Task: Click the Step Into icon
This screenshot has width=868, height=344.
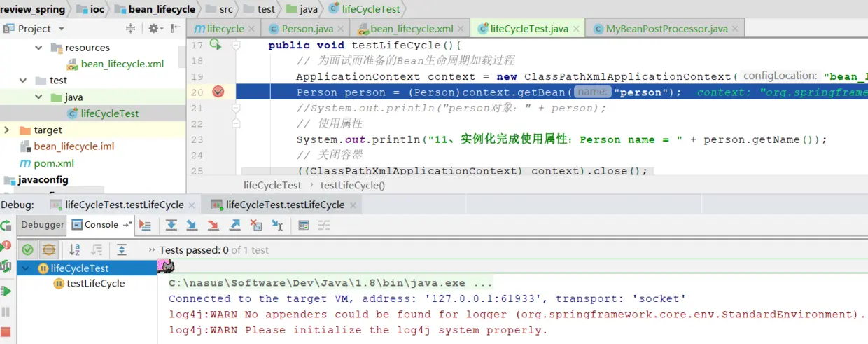Action: (x=192, y=225)
